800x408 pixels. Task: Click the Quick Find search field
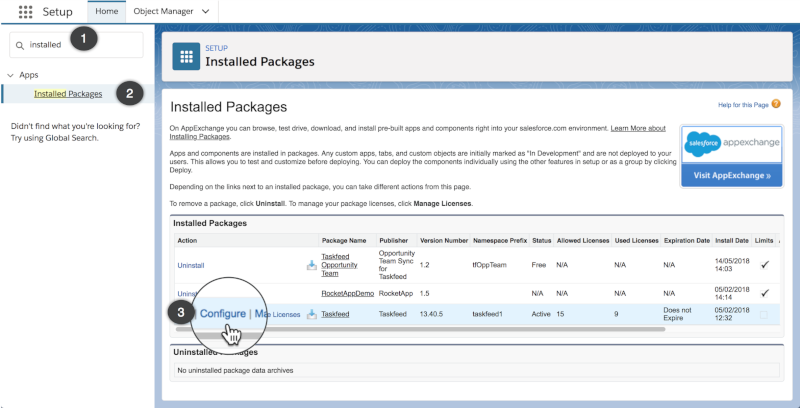[x=77, y=45]
